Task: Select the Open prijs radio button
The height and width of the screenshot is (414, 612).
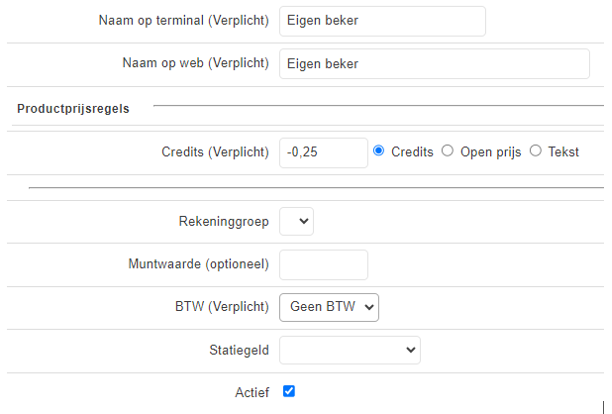Action: click(x=447, y=151)
